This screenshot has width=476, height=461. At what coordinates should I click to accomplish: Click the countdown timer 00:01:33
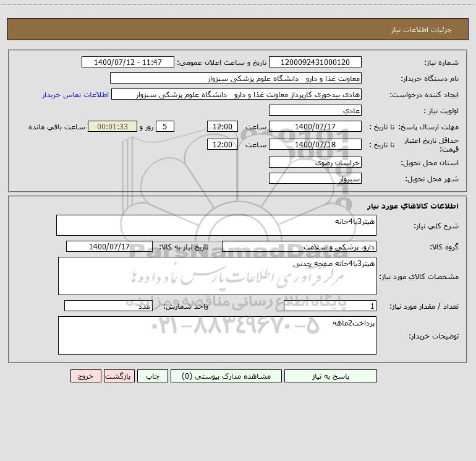tap(113, 126)
